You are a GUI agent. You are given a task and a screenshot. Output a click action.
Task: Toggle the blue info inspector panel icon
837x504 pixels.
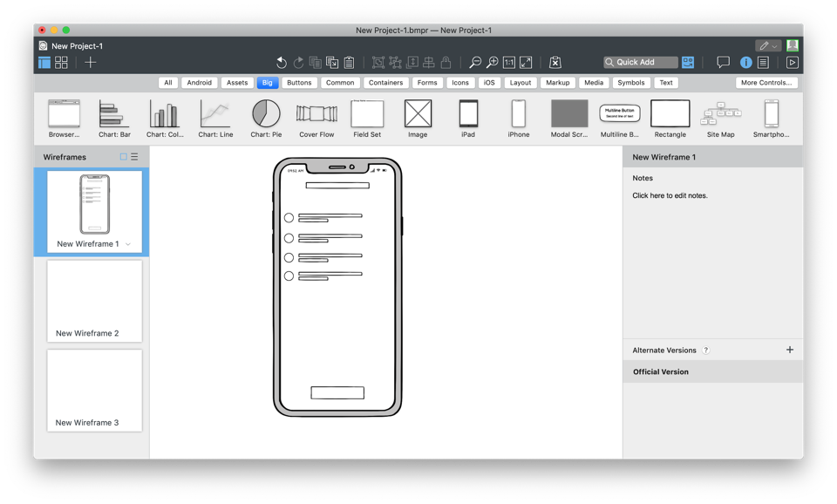click(x=745, y=63)
